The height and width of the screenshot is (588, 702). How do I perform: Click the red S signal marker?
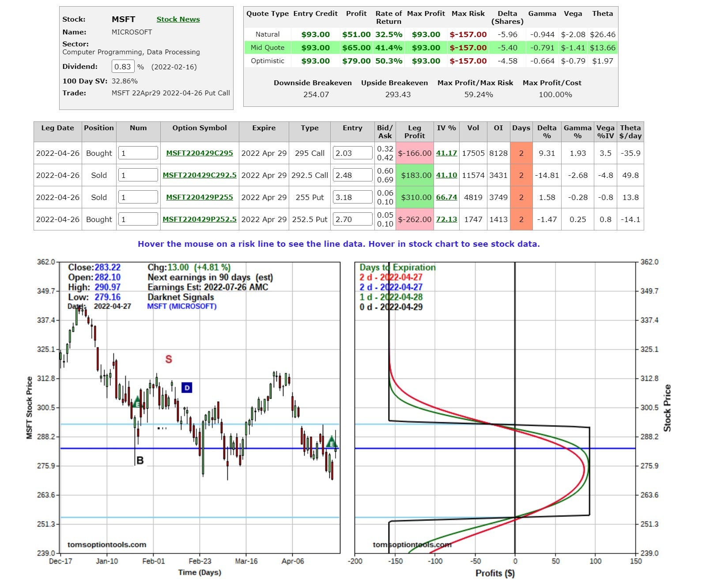(169, 359)
